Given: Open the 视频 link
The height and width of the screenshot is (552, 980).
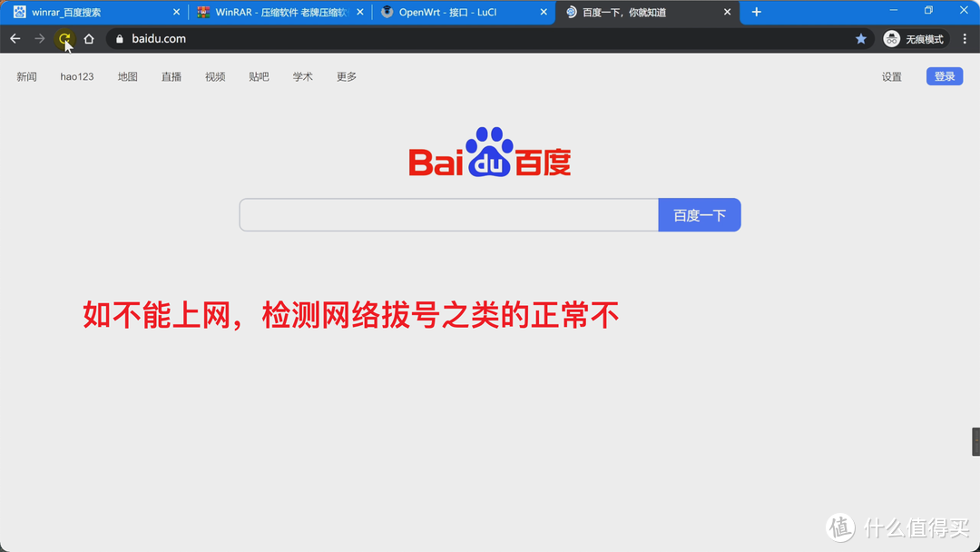Looking at the screenshot, I should (215, 77).
